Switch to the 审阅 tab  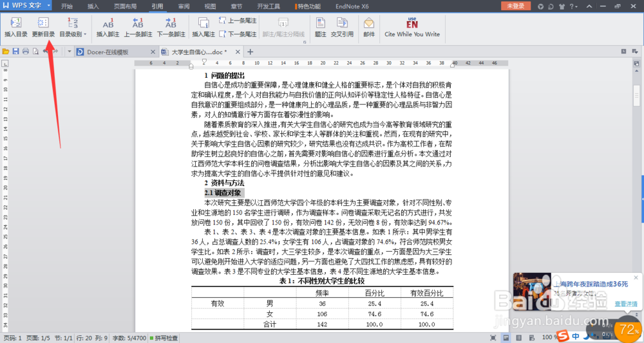coord(184,6)
